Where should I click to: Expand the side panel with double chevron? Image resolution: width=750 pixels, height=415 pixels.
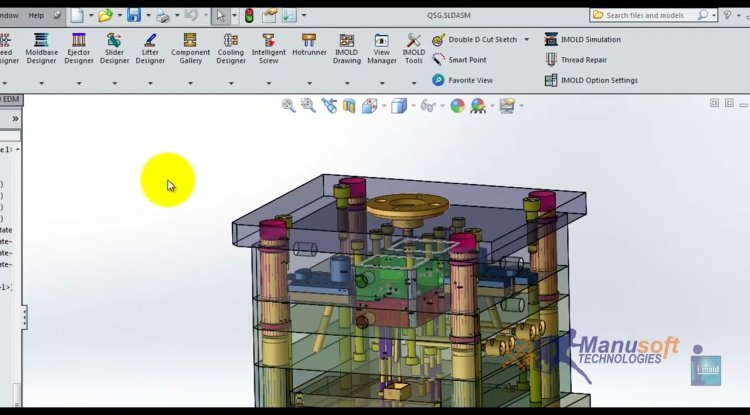(15, 119)
